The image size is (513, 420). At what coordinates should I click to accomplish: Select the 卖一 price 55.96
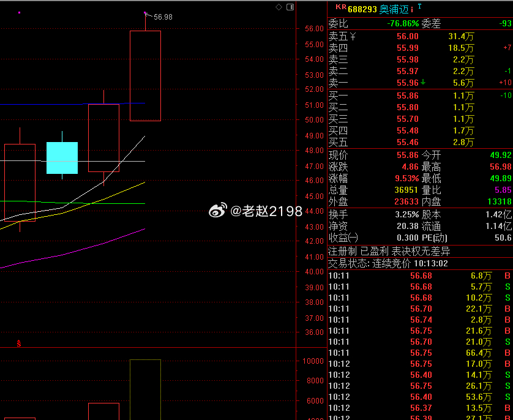click(x=407, y=83)
